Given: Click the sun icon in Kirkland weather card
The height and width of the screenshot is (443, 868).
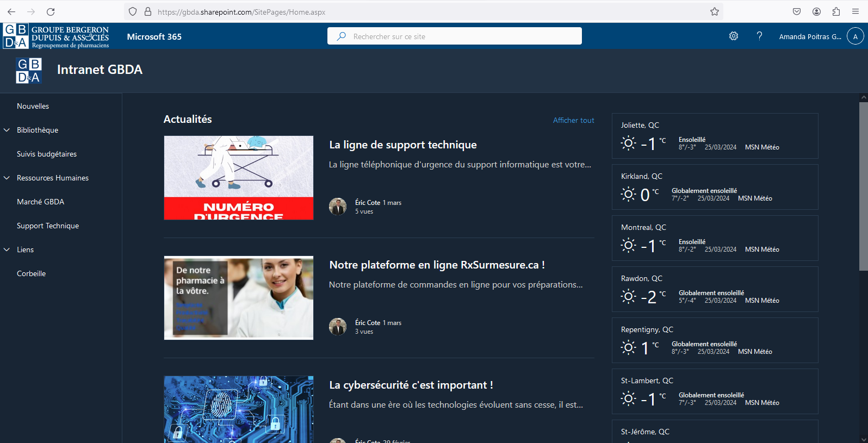Looking at the screenshot, I should click(x=628, y=194).
